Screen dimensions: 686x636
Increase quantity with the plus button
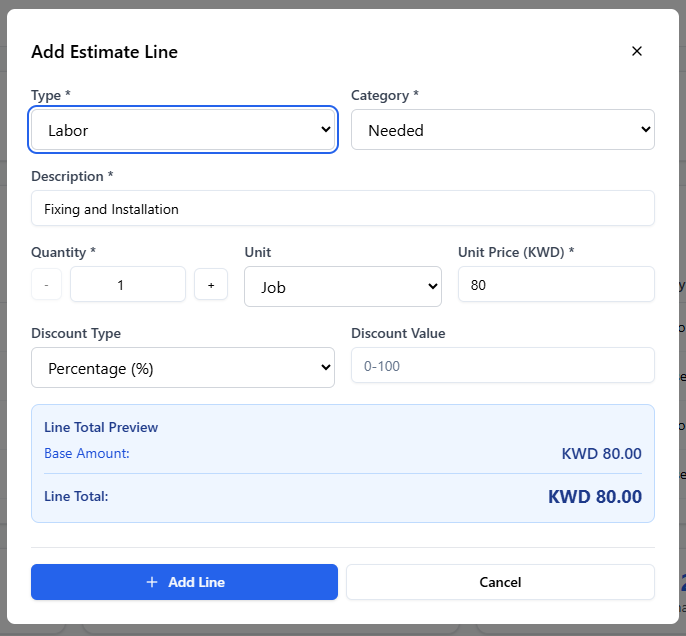point(211,285)
